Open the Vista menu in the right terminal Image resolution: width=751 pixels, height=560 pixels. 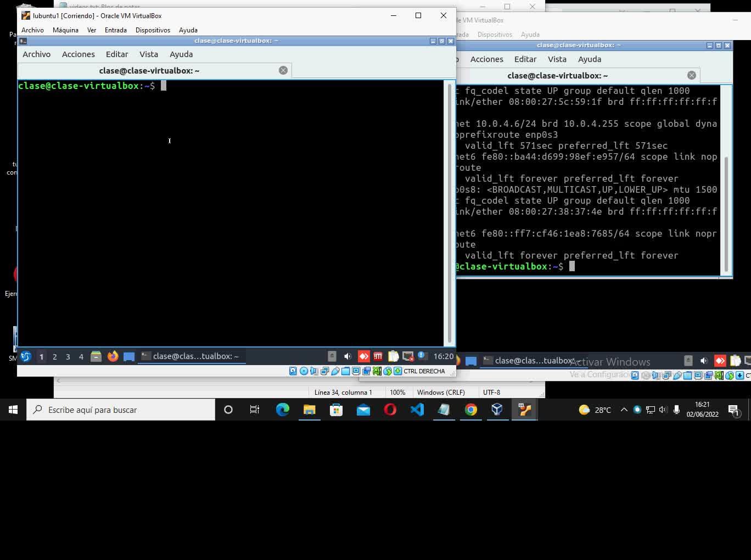click(557, 59)
